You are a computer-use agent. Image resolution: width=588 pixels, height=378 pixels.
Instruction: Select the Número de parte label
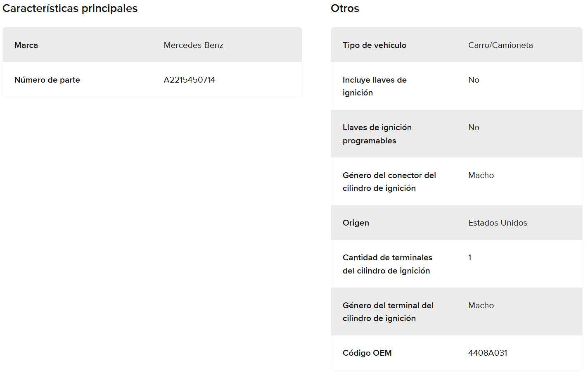(x=47, y=80)
